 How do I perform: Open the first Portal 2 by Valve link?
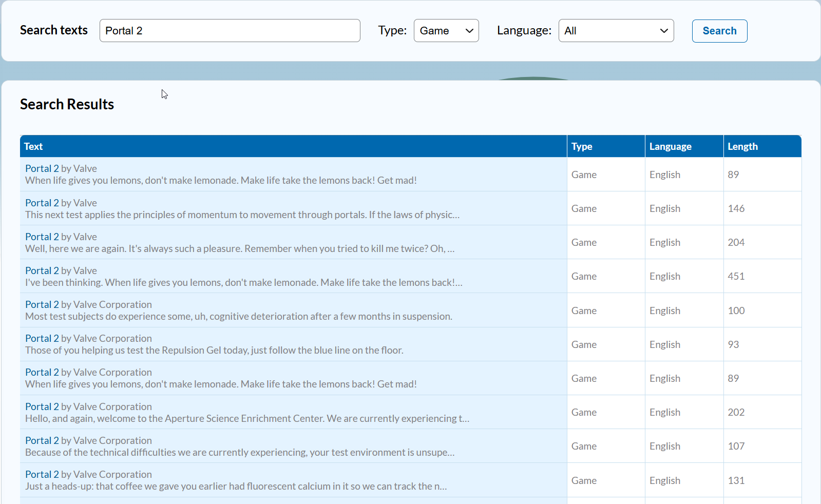coord(42,168)
